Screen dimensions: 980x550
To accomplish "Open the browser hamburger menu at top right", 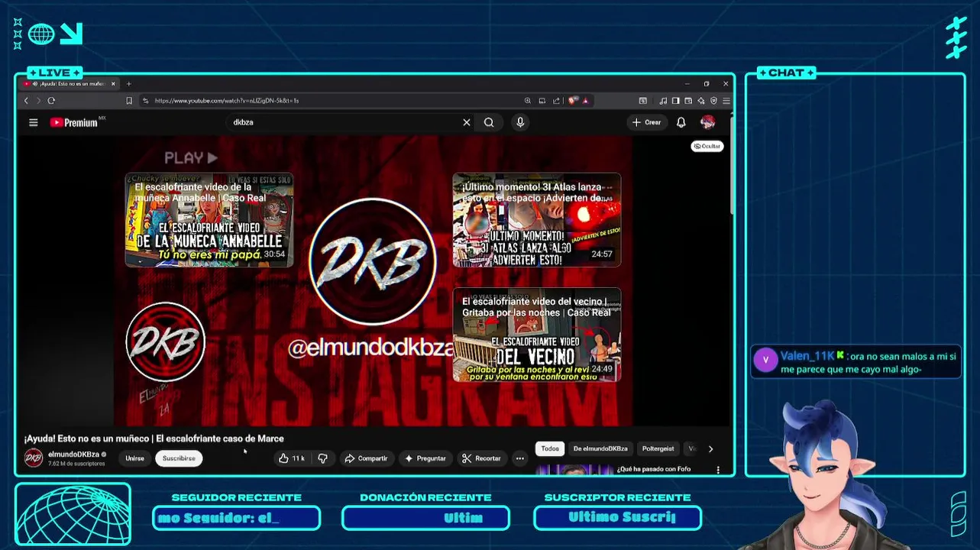I will pyautogui.click(x=726, y=101).
